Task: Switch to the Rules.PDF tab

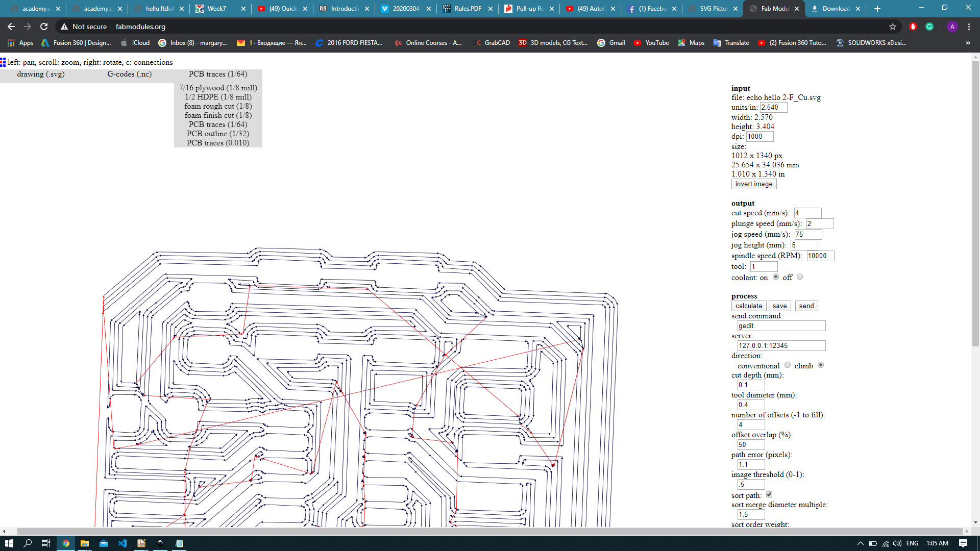Action: 468,9
